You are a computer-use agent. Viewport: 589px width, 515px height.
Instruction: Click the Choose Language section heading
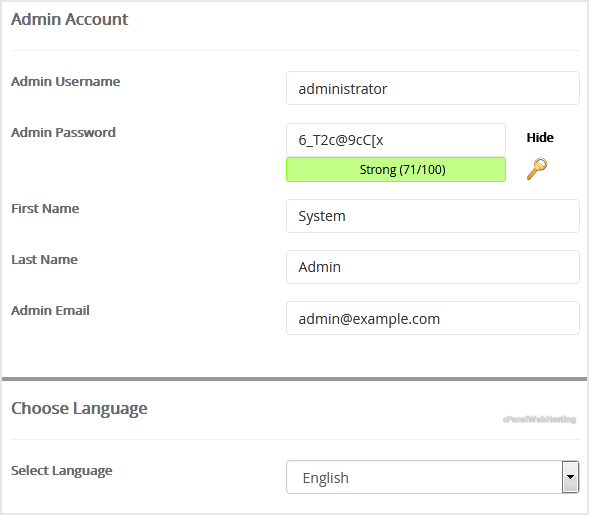coord(79,409)
